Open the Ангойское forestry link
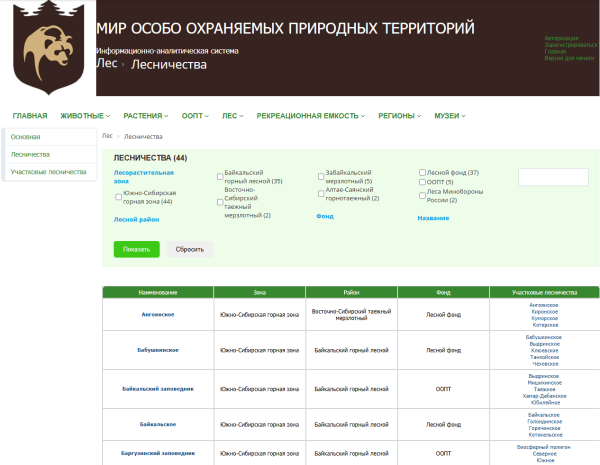 [x=157, y=314]
